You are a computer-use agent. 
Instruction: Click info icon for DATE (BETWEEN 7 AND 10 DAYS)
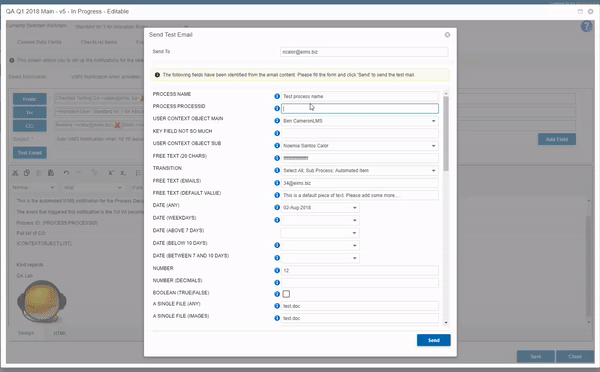(x=277, y=258)
